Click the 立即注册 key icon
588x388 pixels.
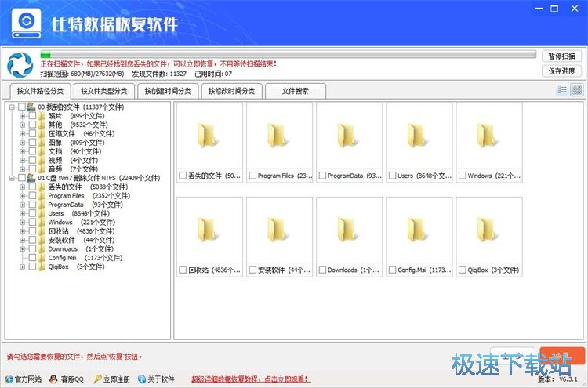tap(97, 379)
